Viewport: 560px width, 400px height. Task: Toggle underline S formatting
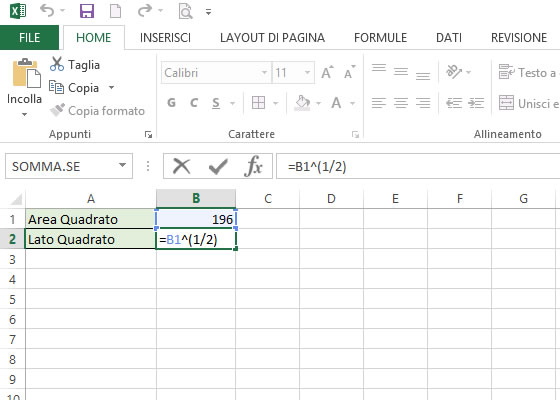pos(216,103)
